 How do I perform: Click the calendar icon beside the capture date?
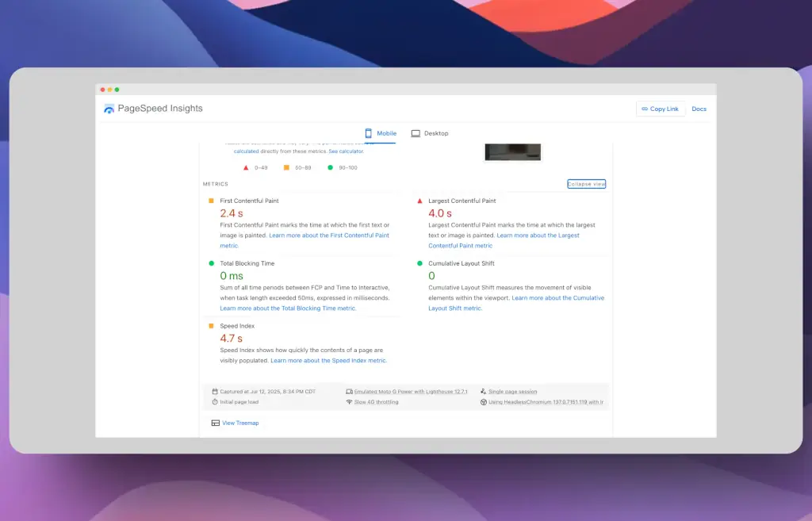point(215,392)
